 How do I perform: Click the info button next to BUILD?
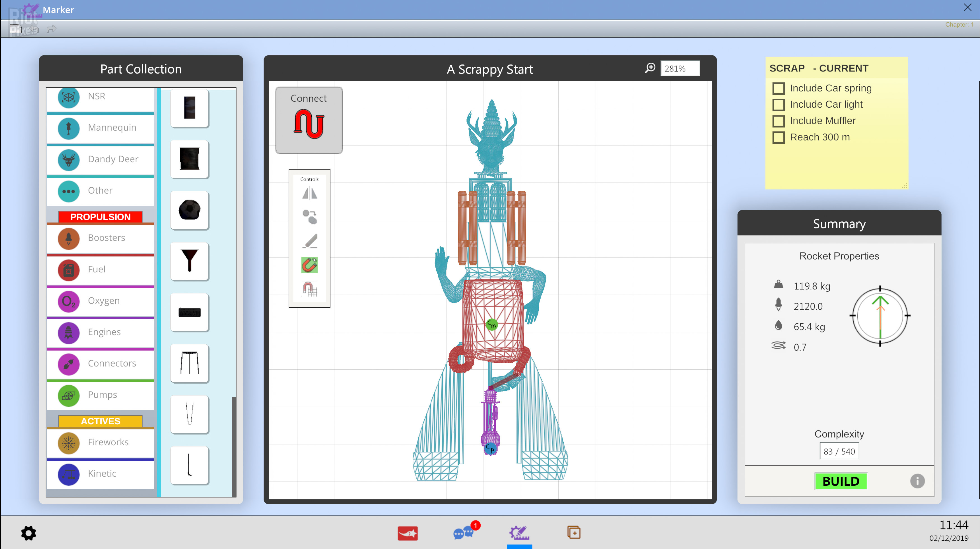[917, 481]
